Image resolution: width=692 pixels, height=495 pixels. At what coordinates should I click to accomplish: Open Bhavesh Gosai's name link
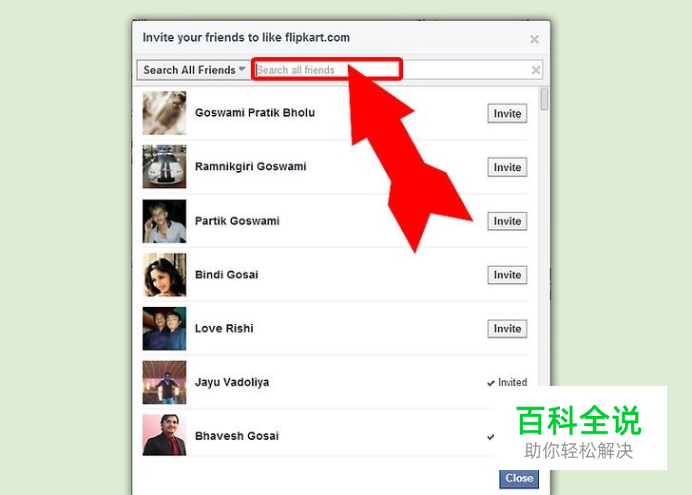(x=237, y=436)
